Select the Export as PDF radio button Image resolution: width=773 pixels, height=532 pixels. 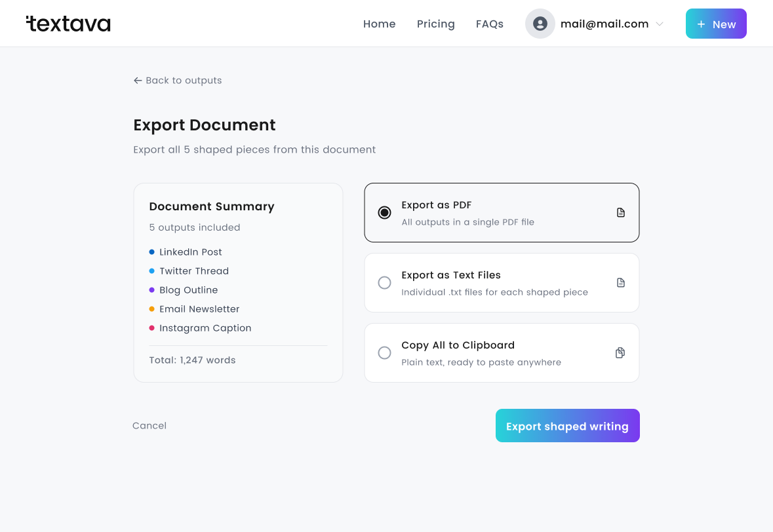[x=384, y=212]
